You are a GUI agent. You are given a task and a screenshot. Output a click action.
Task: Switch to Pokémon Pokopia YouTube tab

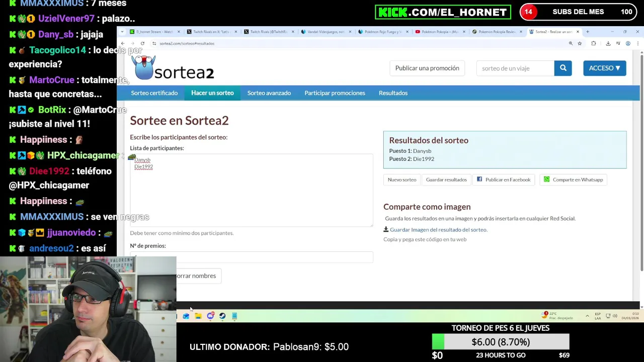pyautogui.click(x=439, y=32)
